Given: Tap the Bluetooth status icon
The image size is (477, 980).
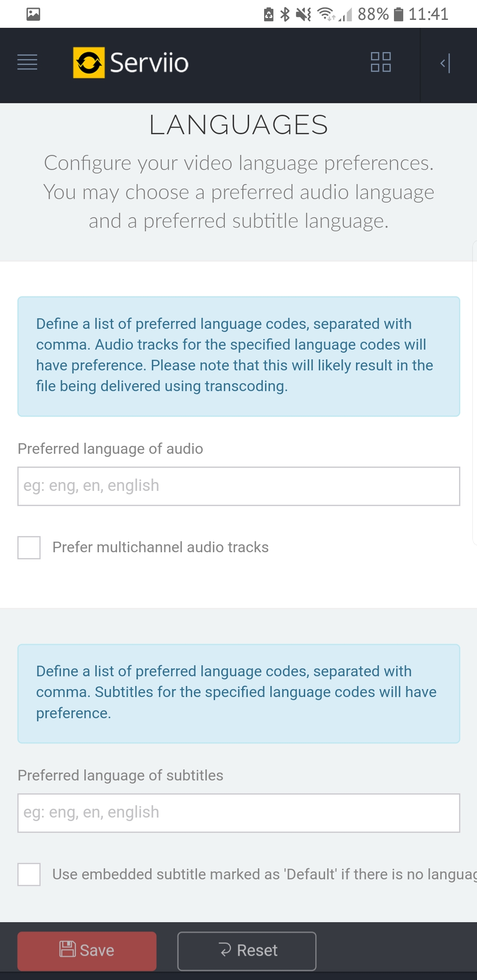Looking at the screenshot, I should coord(285,15).
